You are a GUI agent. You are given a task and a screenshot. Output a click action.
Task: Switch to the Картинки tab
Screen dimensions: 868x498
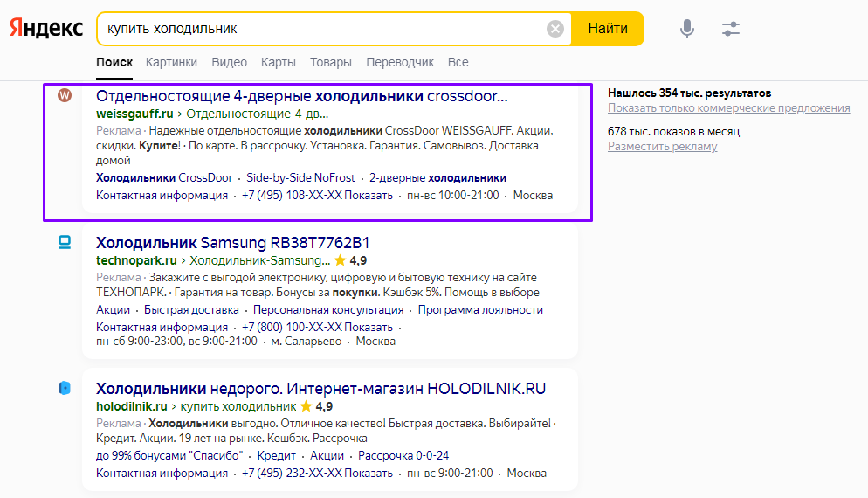tap(171, 62)
